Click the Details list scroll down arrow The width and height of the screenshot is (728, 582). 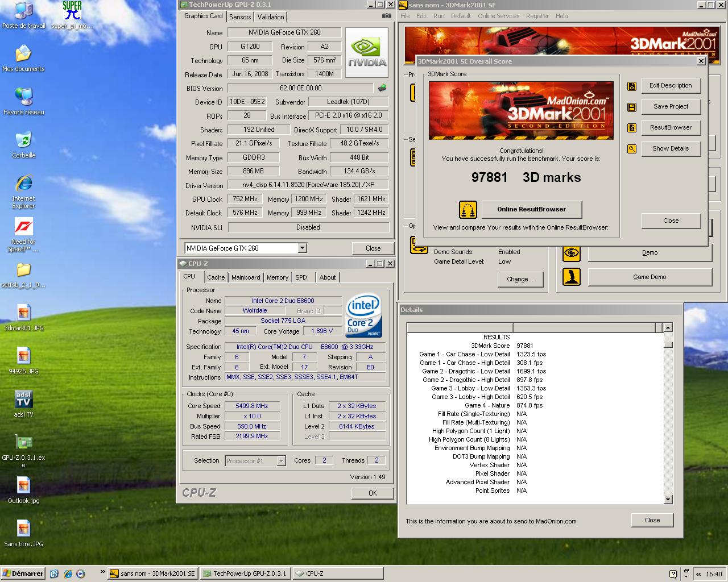[668, 500]
